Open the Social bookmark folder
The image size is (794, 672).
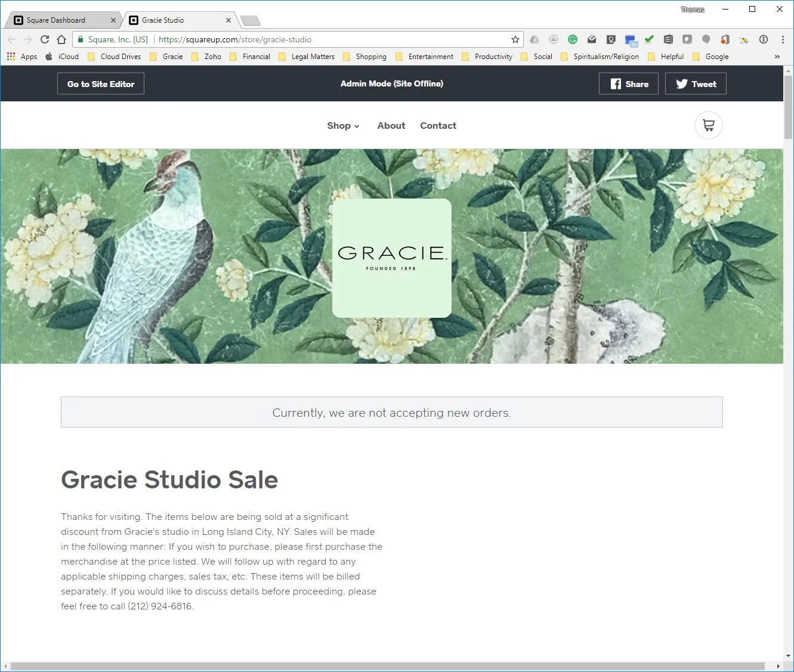pos(537,57)
